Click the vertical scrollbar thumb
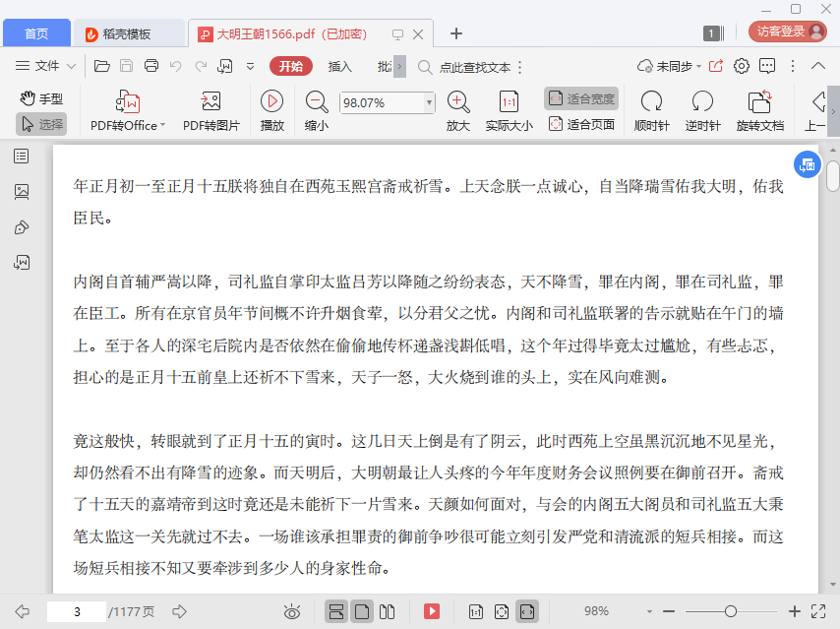Viewport: 840px width, 629px height. pos(833,176)
